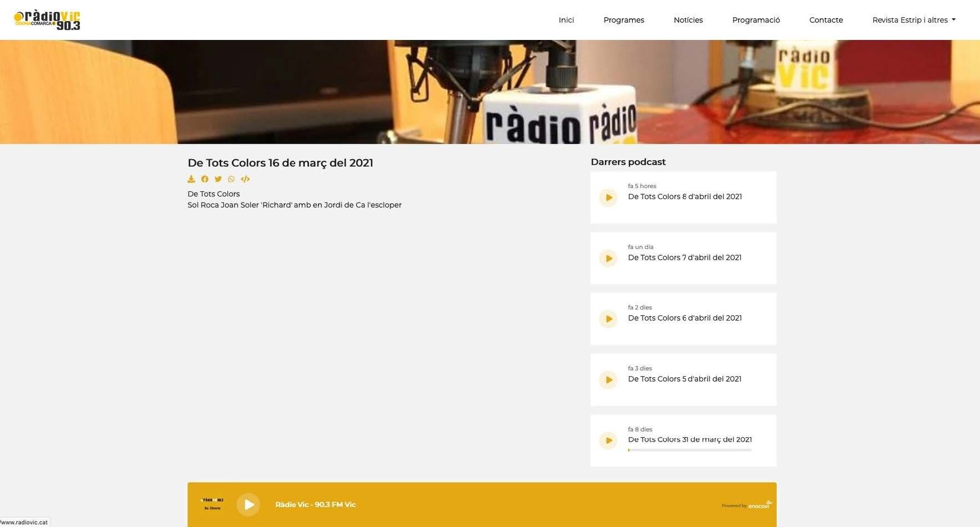Click the Ràdio Vic - 90.3 FM Vic label
Viewport: 980px width, 527px height.
point(315,504)
